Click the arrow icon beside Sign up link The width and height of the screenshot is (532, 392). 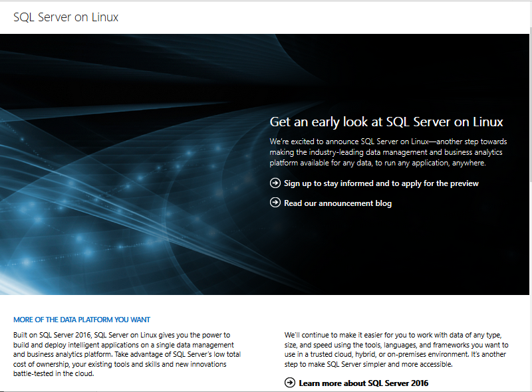point(275,183)
